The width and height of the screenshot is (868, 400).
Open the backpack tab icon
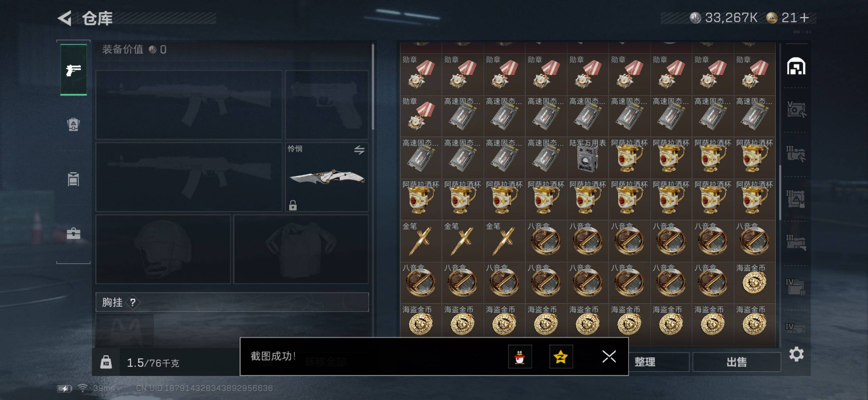(x=73, y=124)
